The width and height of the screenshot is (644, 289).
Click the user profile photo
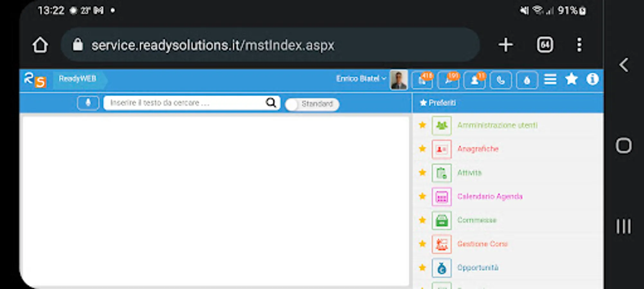[399, 80]
